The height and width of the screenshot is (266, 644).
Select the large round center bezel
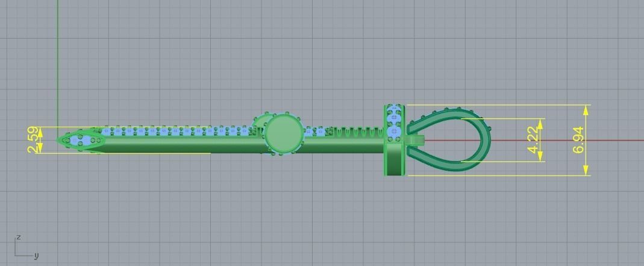tap(283, 134)
